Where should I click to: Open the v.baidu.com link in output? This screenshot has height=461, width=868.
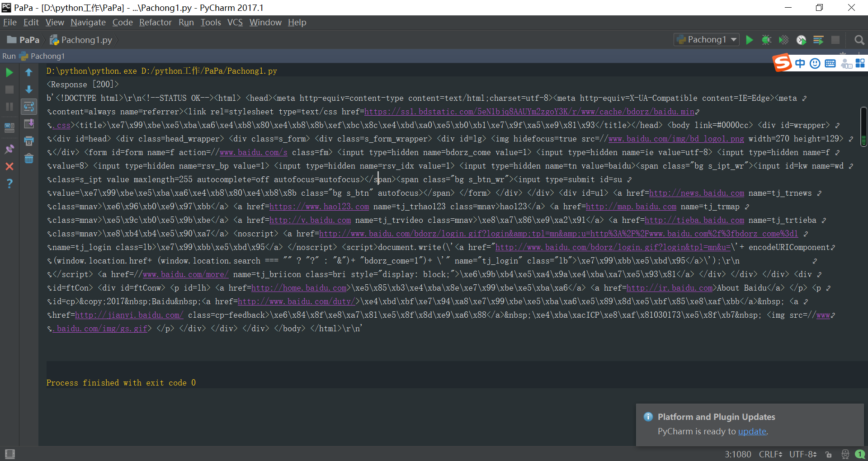click(310, 220)
